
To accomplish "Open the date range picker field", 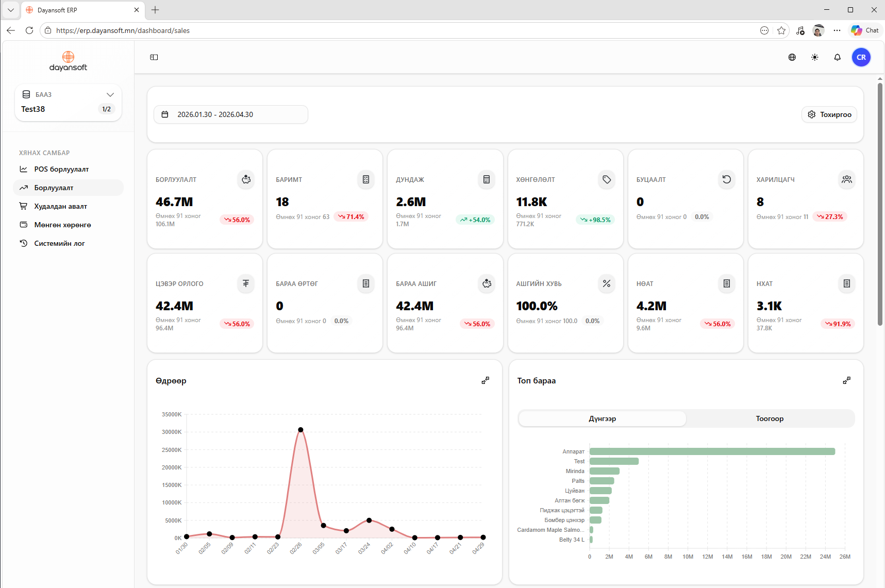I will [231, 114].
